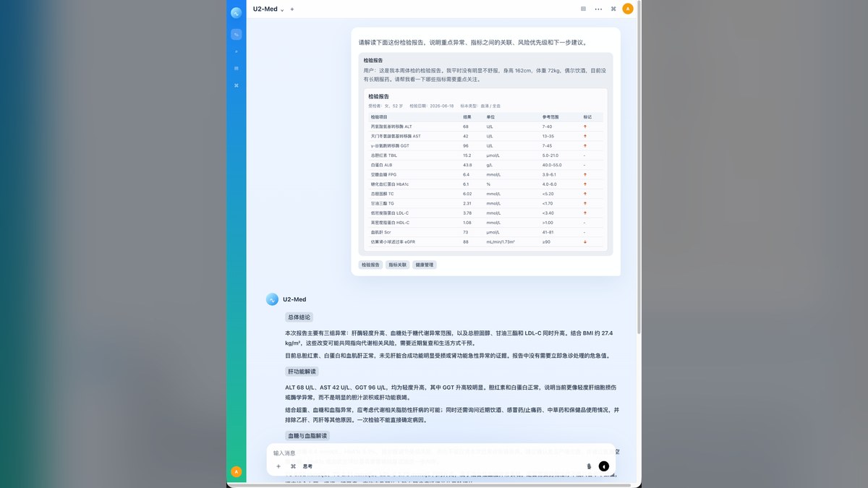Start a new chat with the plus icon
The image size is (868, 488).
pyautogui.click(x=292, y=9)
